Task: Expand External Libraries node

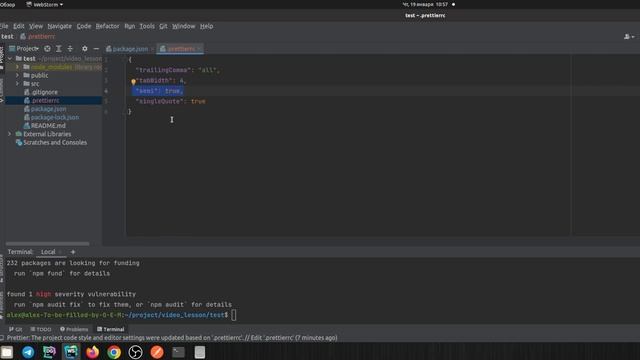Action: 10,134
